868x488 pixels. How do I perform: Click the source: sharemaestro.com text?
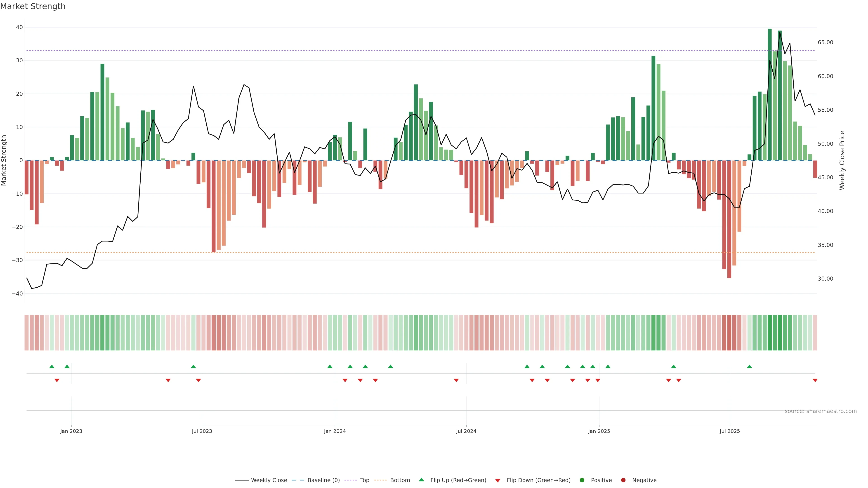821,411
